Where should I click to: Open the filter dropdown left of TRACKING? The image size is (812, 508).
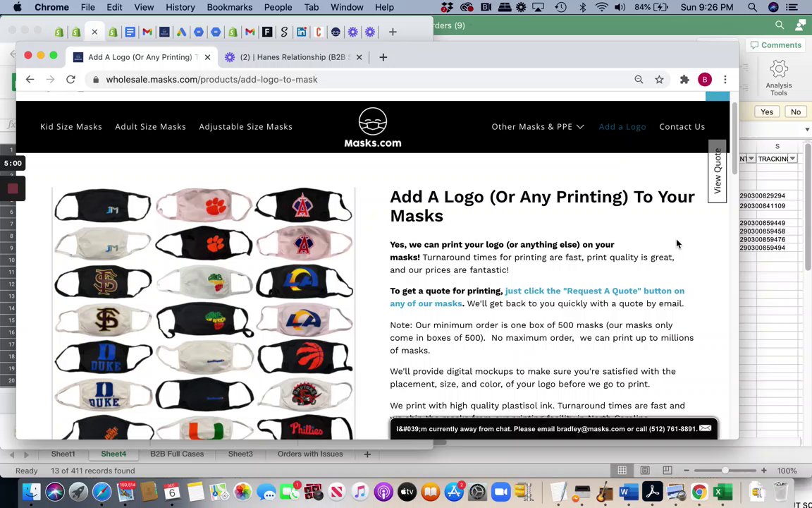coord(751,159)
